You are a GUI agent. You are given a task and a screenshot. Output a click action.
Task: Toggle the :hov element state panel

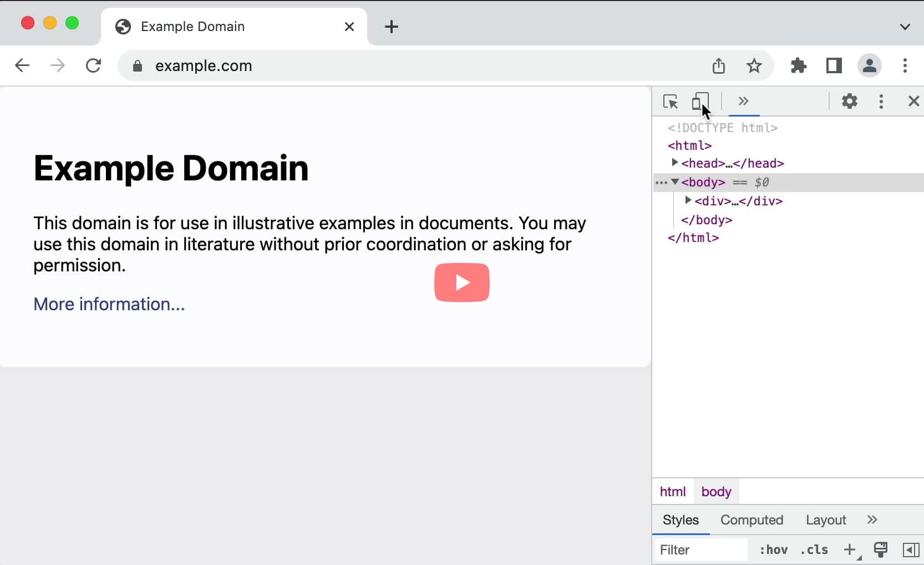tap(773, 550)
